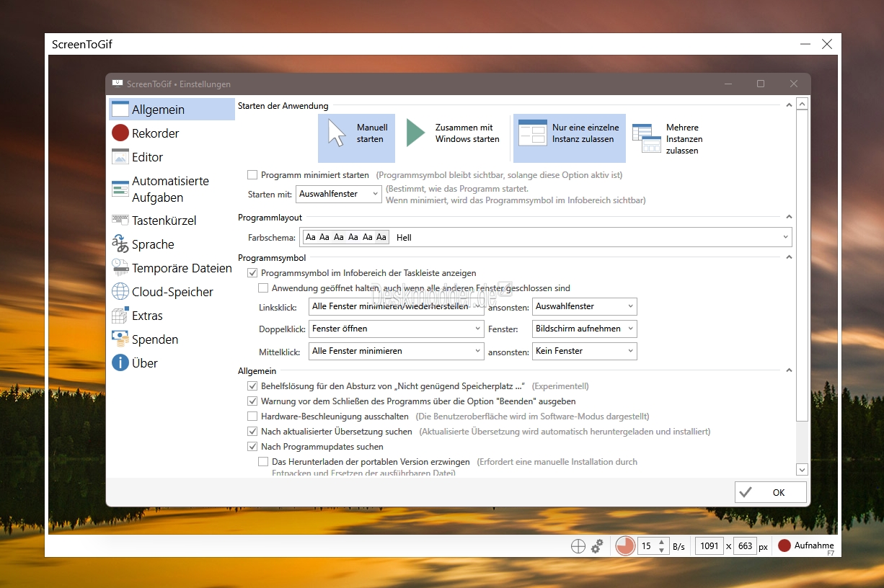This screenshot has height=588, width=884.
Task: Open the Mittelklick action dropdown
Action: point(396,351)
